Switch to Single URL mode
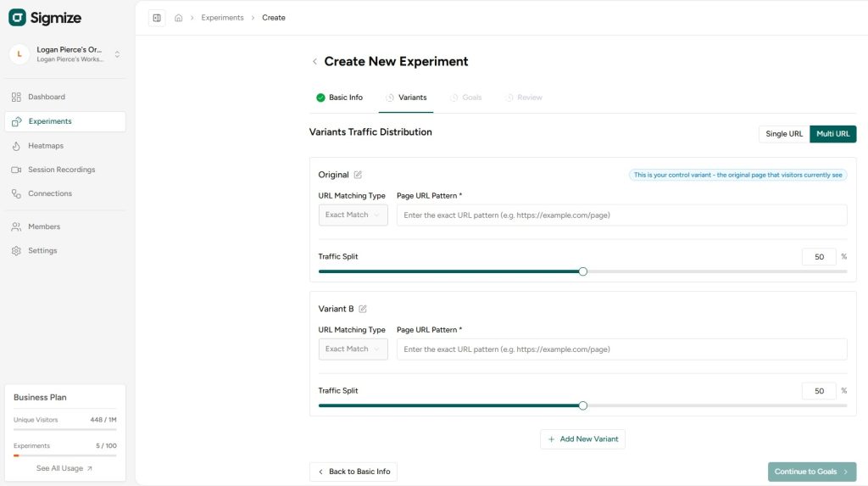The width and height of the screenshot is (868, 486). (784, 134)
